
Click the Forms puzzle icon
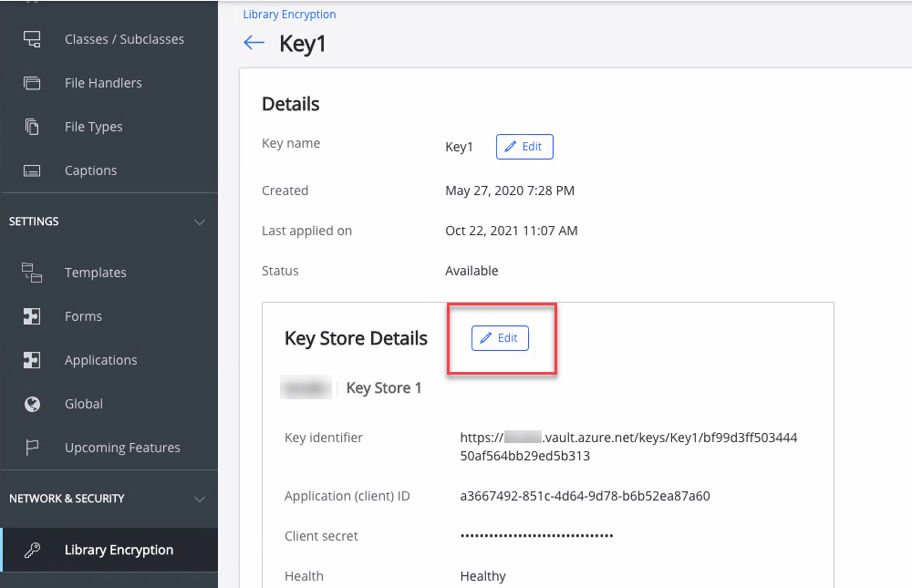pyautogui.click(x=32, y=316)
